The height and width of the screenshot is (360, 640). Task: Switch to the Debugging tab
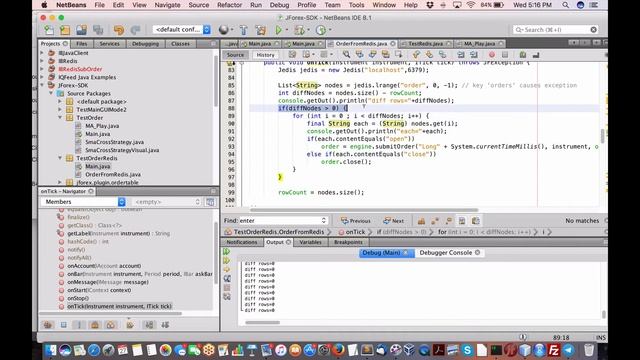point(145,44)
